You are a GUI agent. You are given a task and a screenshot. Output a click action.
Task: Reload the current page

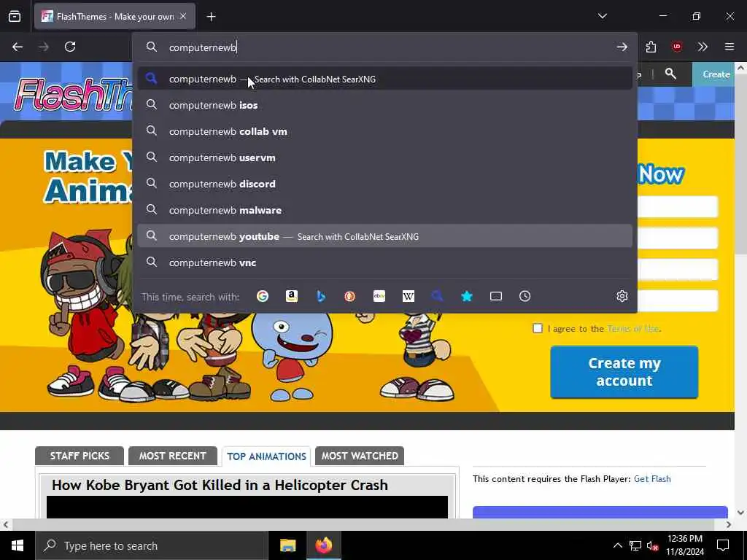[x=70, y=47]
